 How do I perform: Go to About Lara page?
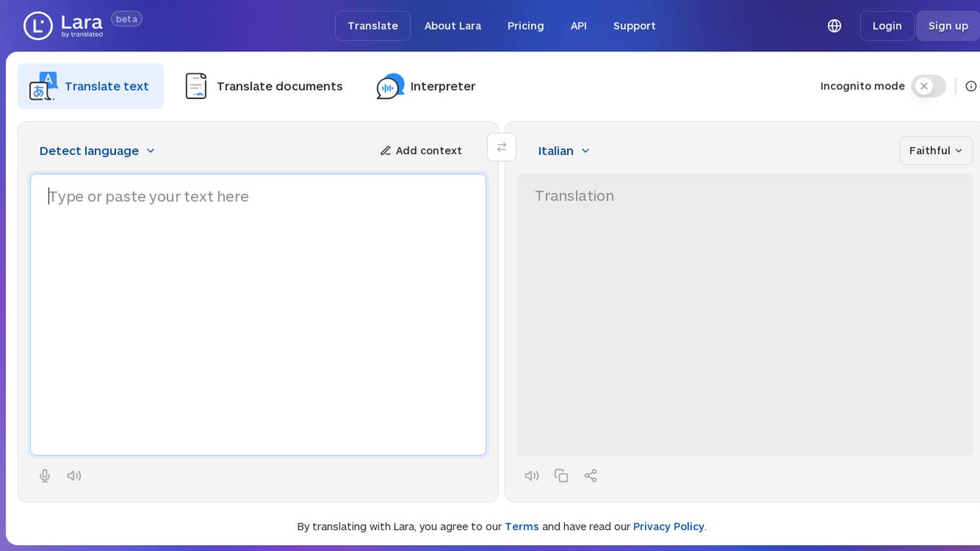point(453,26)
